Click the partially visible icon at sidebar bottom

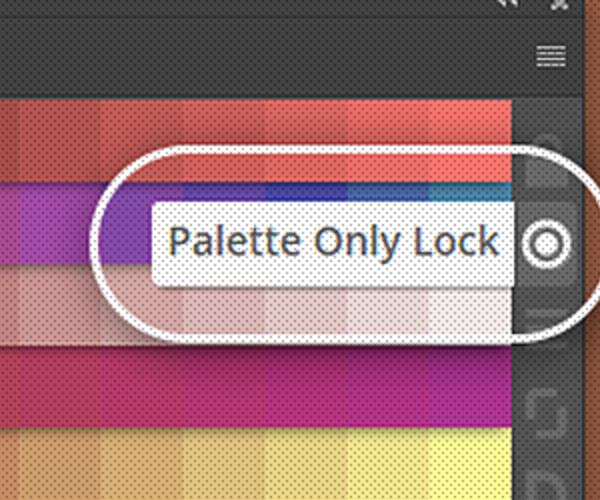coord(546,486)
